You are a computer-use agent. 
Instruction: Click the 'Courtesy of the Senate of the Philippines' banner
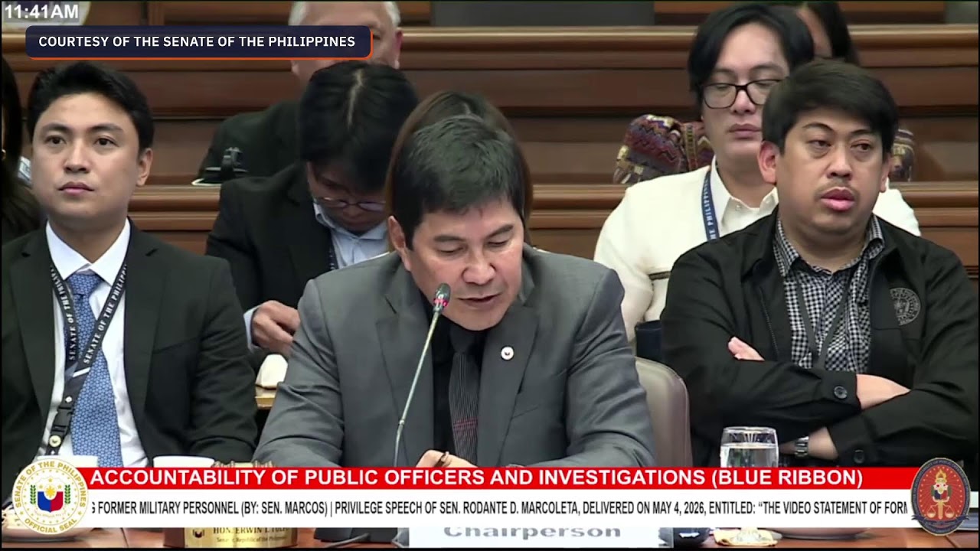pyautogui.click(x=198, y=41)
